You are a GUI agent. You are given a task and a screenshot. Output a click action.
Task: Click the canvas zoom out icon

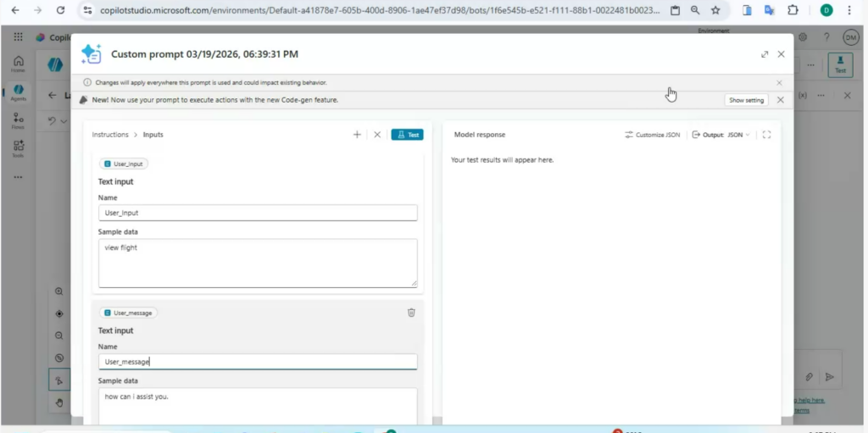click(x=59, y=336)
